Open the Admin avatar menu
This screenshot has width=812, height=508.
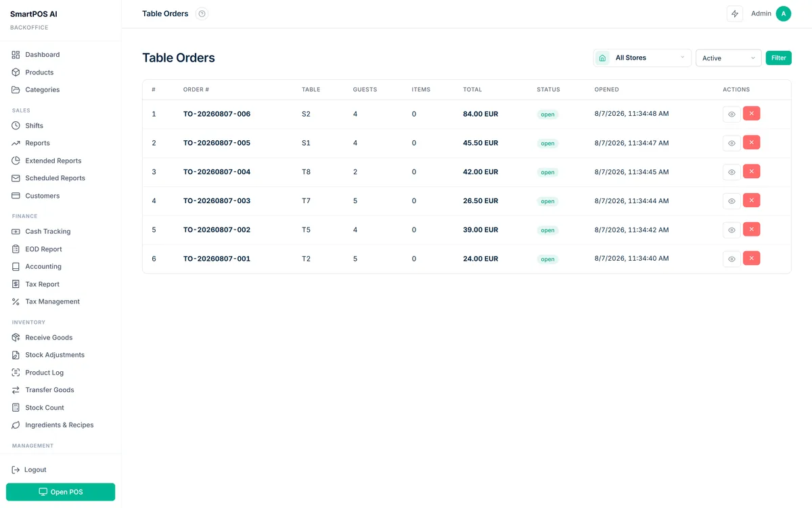click(784, 14)
